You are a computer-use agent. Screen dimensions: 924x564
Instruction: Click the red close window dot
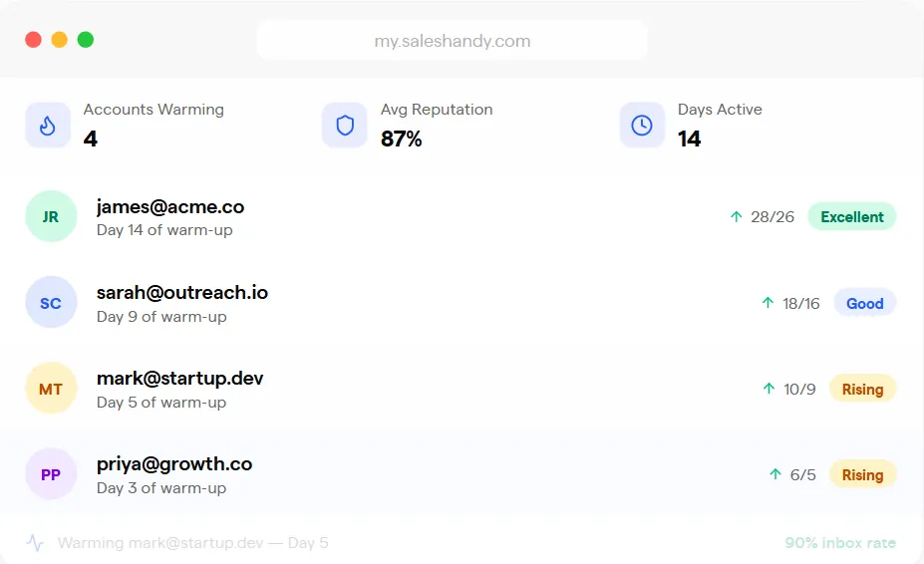coord(34,40)
